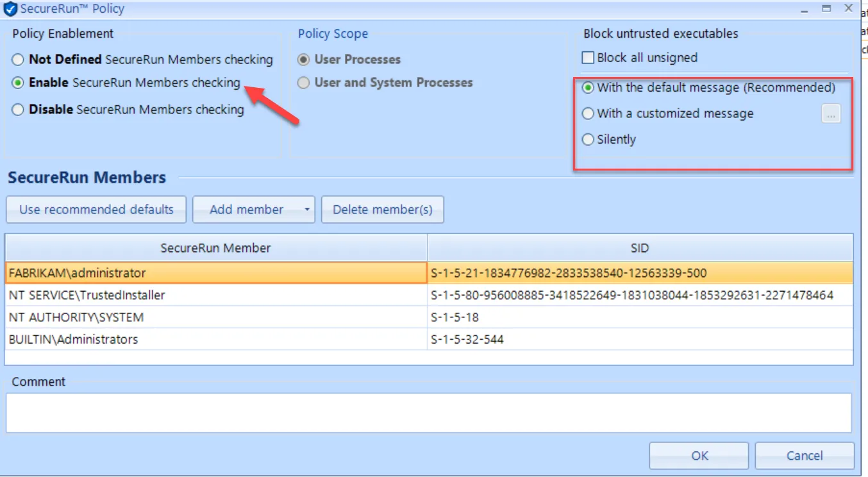Open the customized message editor via ellipsis button
The height and width of the screenshot is (477, 868).
pos(831,113)
